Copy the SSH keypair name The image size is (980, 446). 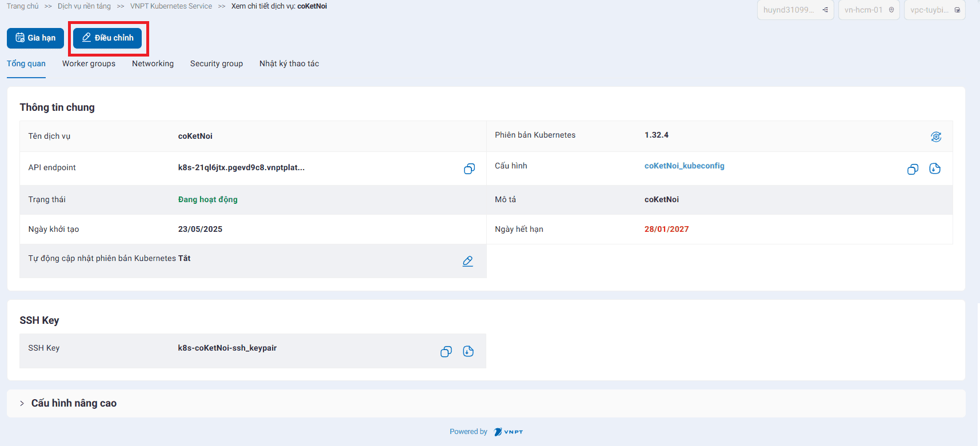446,352
